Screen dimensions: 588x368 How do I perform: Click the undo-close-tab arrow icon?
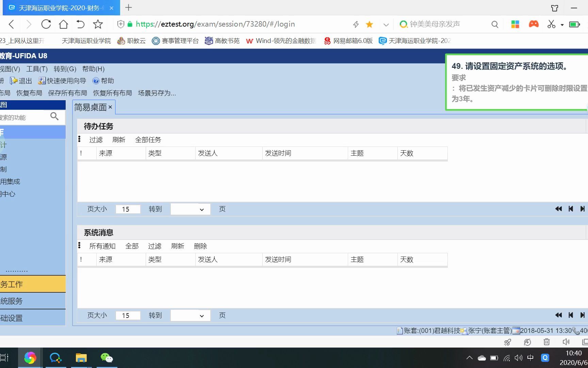point(80,24)
